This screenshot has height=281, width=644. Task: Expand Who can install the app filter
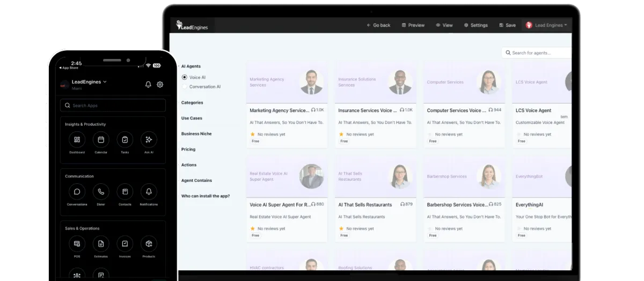pyautogui.click(x=206, y=196)
